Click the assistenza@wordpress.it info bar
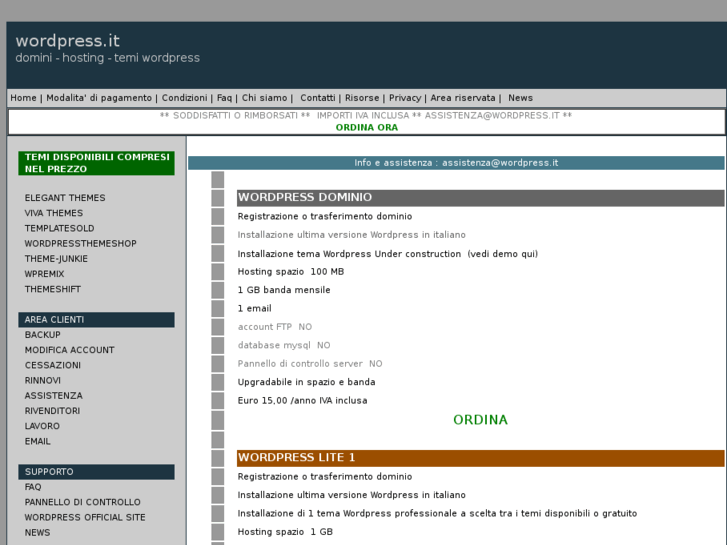The image size is (727, 545). click(456, 163)
